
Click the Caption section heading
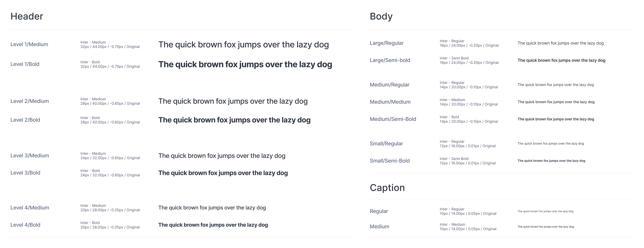[387, 188]
